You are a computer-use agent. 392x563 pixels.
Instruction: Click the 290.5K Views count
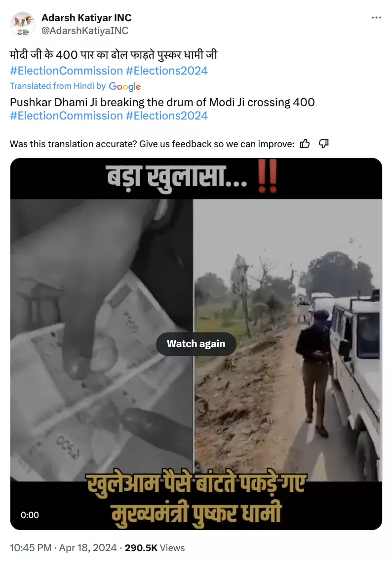[x=155, y=548]
